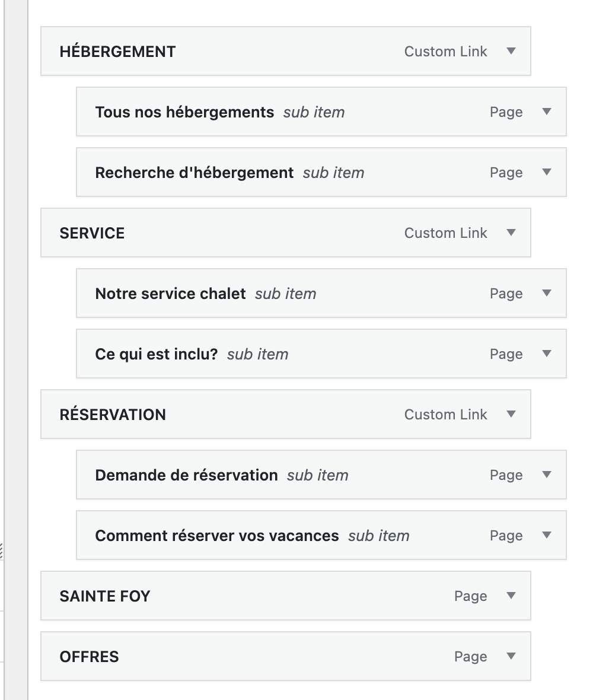This screenshot has width=612, height=700.
Task: Expand the RÉSERVATION item arrow
Action: [x=511, y=414]
